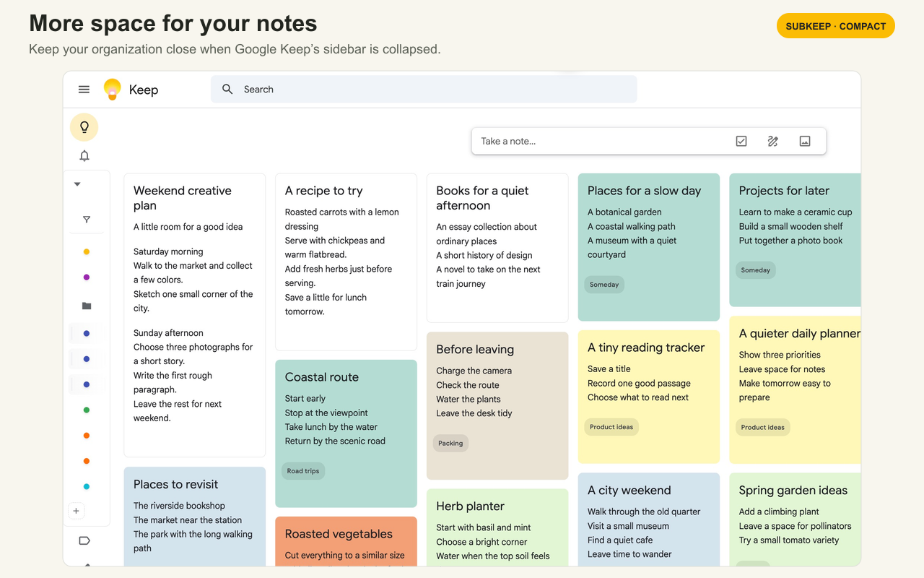
Task: Create a new note with image
Action: coord(805,142)
